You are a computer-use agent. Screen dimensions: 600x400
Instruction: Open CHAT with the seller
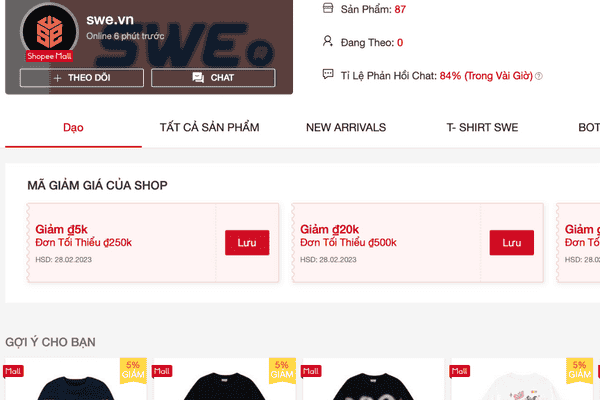tap(213, 78)
